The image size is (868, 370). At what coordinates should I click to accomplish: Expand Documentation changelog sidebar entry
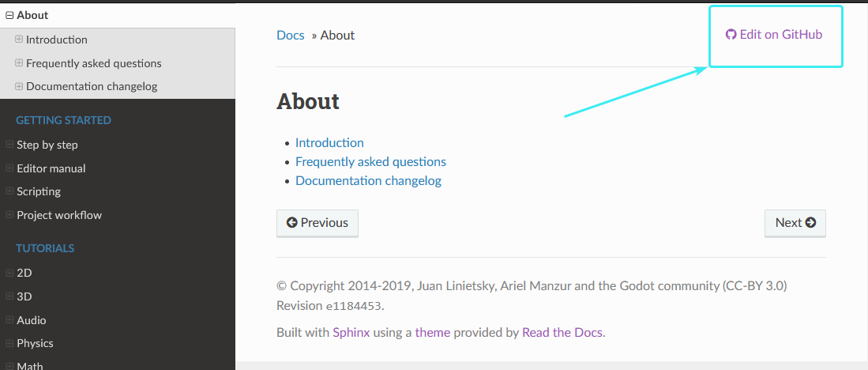[x=19, y=86]
